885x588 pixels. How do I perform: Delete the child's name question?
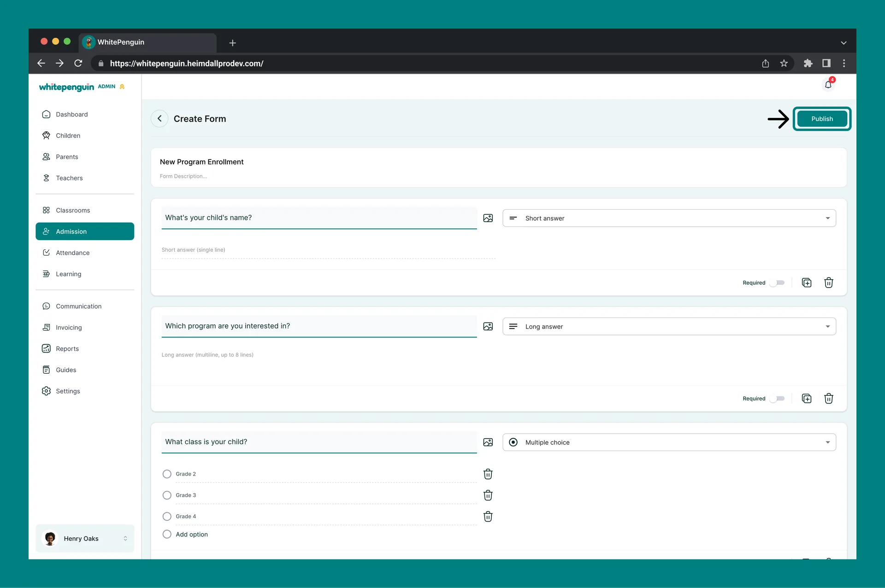click(x=829, y=282)
